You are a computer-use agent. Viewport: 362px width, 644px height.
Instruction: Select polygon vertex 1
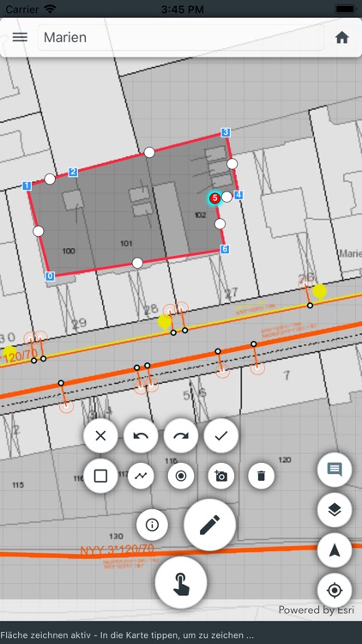pos(27,185)
